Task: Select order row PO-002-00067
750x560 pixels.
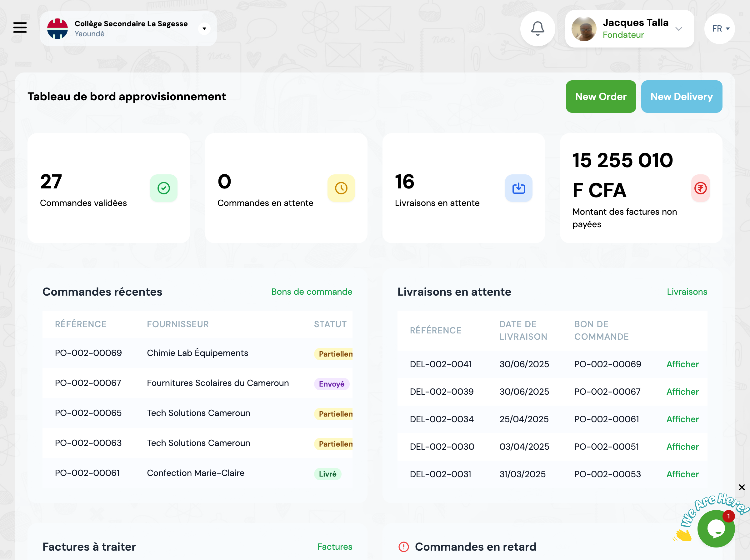Action: point(88,383)
